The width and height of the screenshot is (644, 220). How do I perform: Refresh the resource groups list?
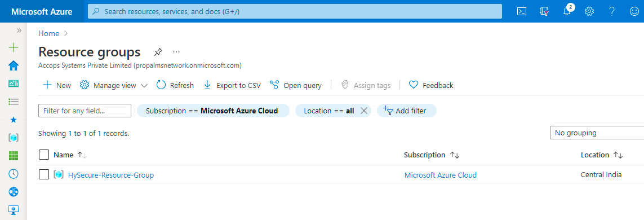point(175,85)
